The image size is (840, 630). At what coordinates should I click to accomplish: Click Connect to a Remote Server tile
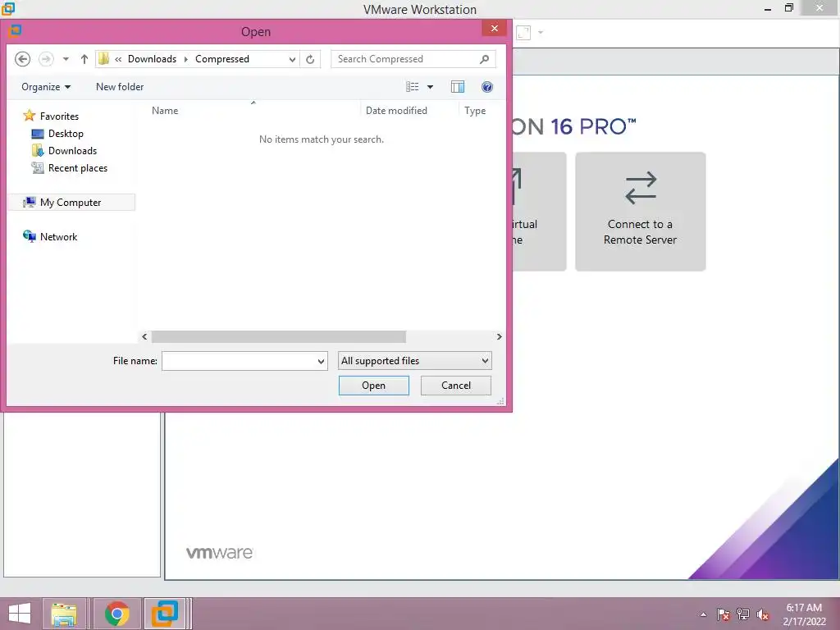640,212
